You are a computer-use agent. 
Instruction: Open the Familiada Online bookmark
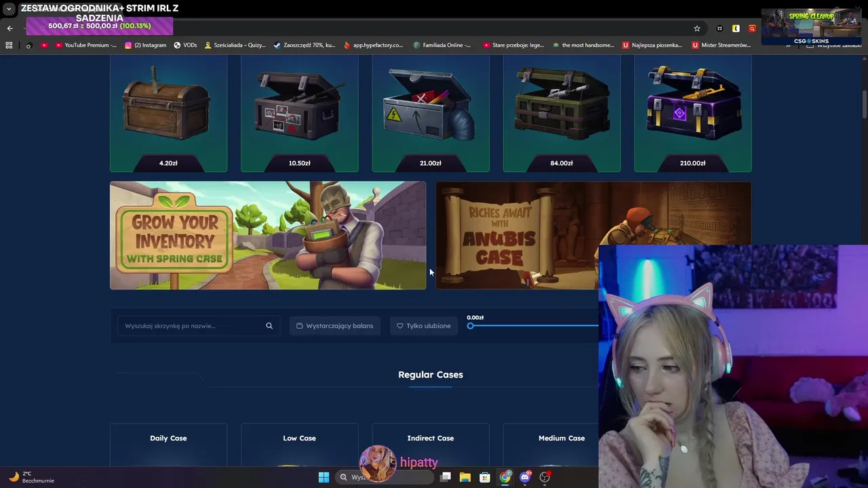442,45
